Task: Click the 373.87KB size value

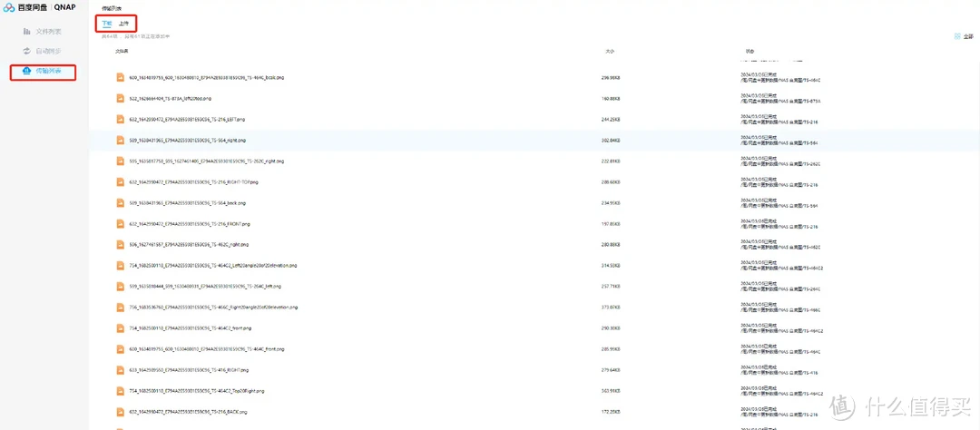Action: (x=610, y=308)
